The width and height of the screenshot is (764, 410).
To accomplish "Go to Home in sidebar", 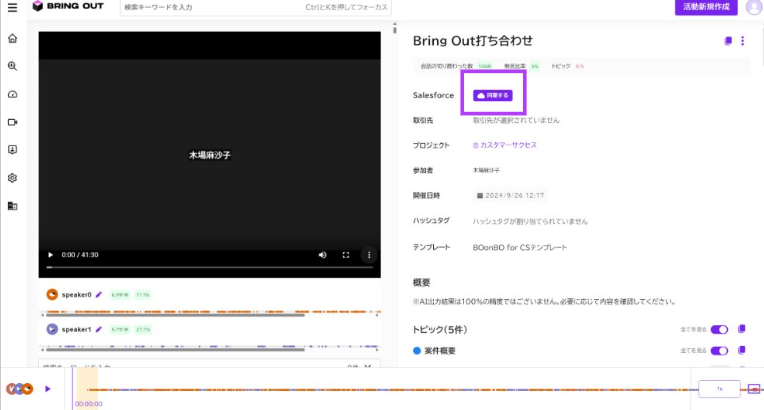I will click(13, 39).
